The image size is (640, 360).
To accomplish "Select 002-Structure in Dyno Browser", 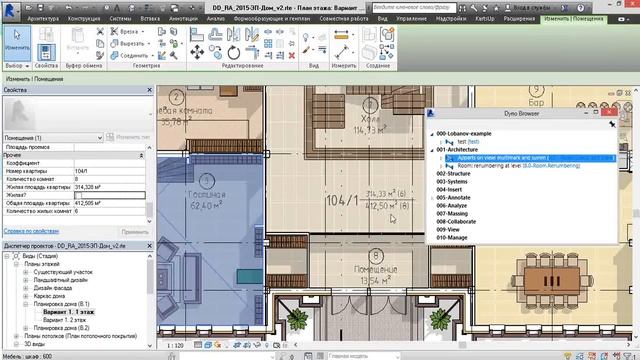I will click(x=453, y=174).
